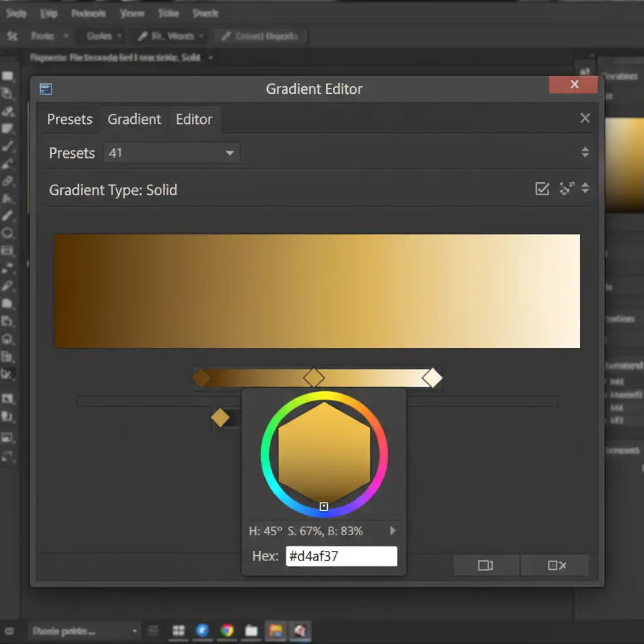This screenshot has width=644, height=644.
Task: Click the rectangle-with-X button at dialog bottom
Action: point(557,565)
